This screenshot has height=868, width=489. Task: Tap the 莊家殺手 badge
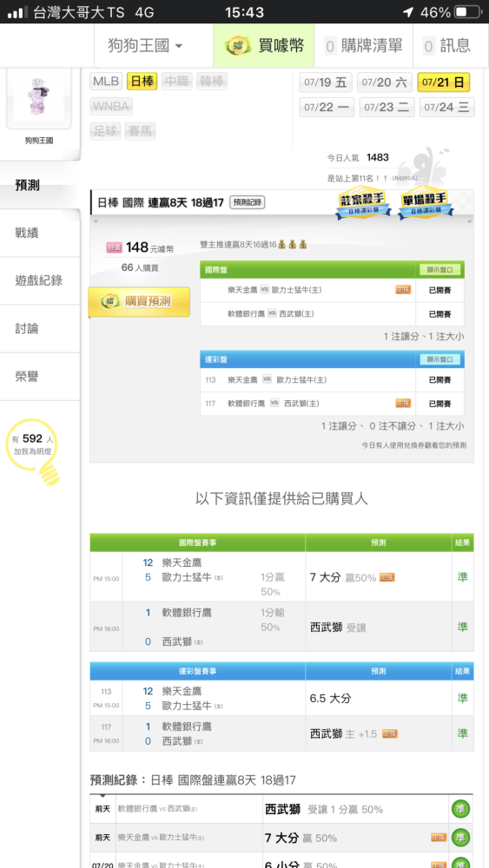(x=363, y=204)
